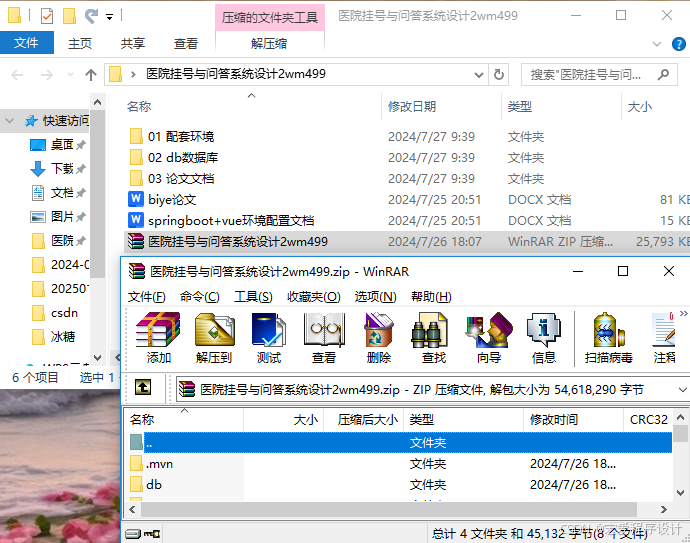Click the WinRAR horizontal scrollbar right arrow

(x=664, y=510)
